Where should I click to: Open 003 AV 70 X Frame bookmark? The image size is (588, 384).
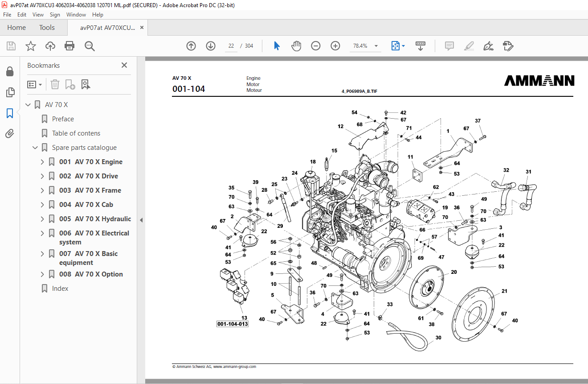[90, 190]
